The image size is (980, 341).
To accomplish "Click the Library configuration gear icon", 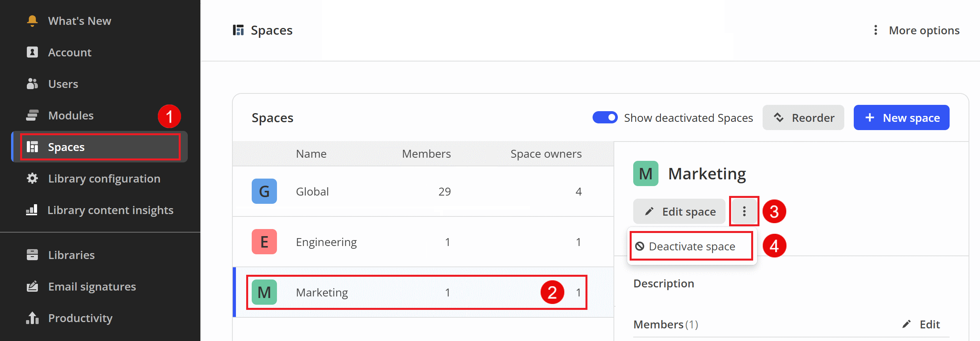I will pos(32,178).
